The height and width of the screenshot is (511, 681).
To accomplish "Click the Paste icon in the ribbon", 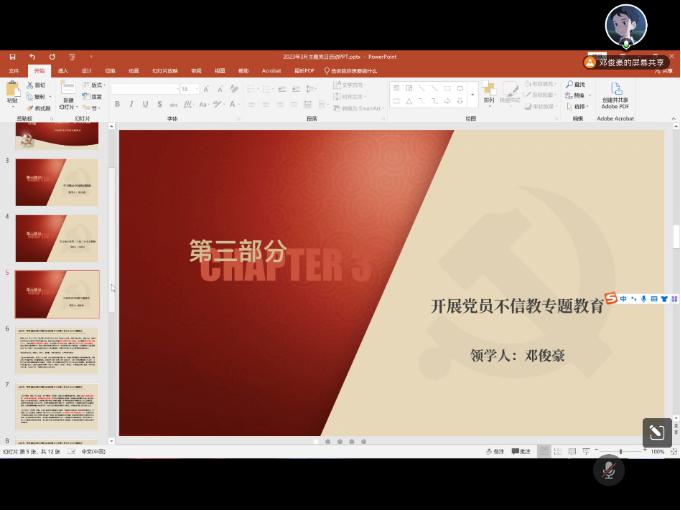I will 12,90.
